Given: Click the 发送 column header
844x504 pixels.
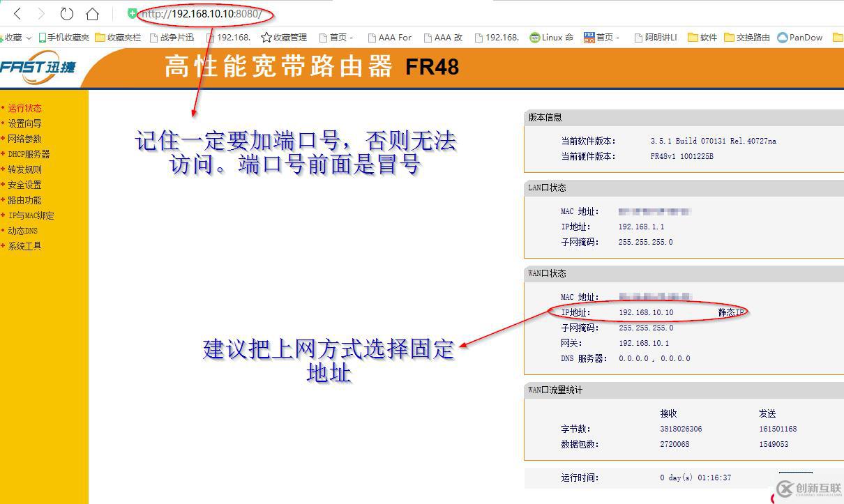Looking at the screenshot, I should pos(767,413).
